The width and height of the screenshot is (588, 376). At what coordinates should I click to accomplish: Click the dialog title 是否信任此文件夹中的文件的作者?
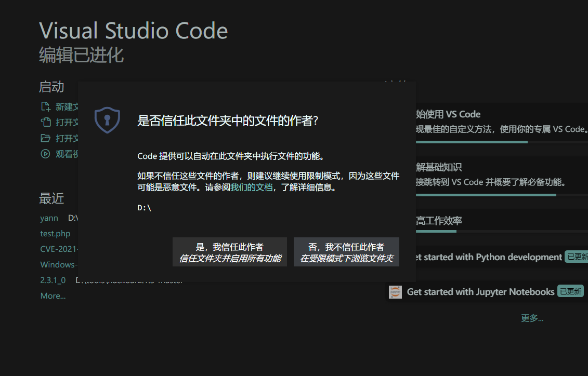click(x=228, y=120)
